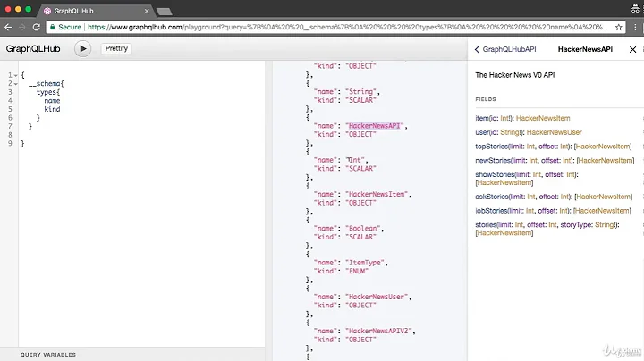The width and height of the screenshot is (644, 361).
Task: Reload the page
Action: (x=36, y=27)
